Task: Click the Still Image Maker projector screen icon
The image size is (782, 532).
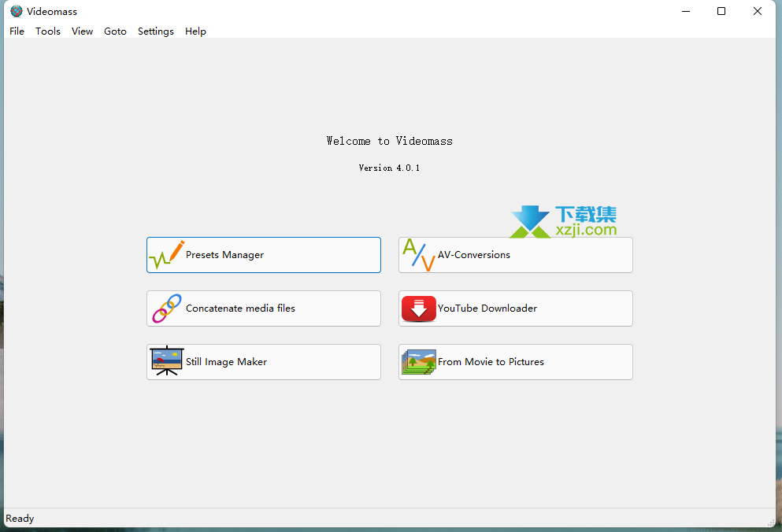Action: [x=167, y=361]
